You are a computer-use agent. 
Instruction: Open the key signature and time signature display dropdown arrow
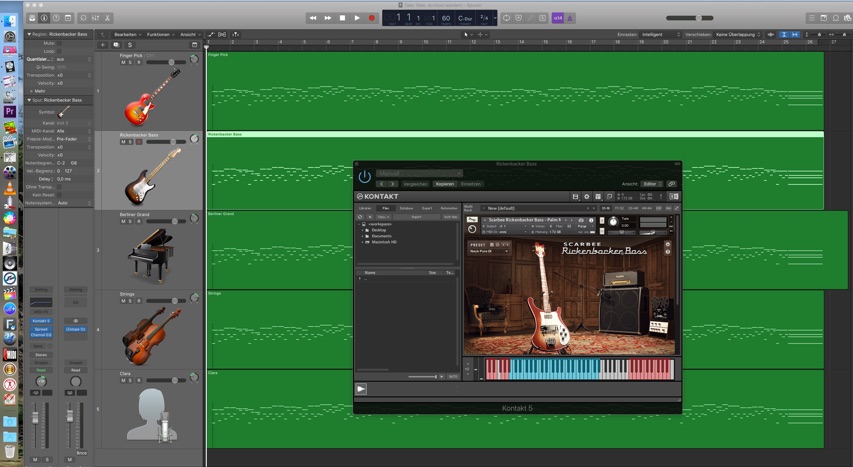coord(495,18)
